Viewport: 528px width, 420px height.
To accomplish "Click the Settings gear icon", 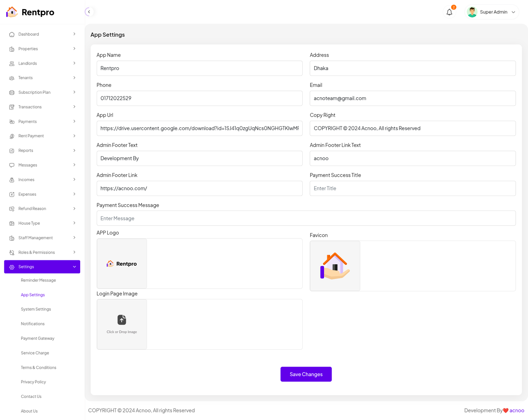I will 12,267.
